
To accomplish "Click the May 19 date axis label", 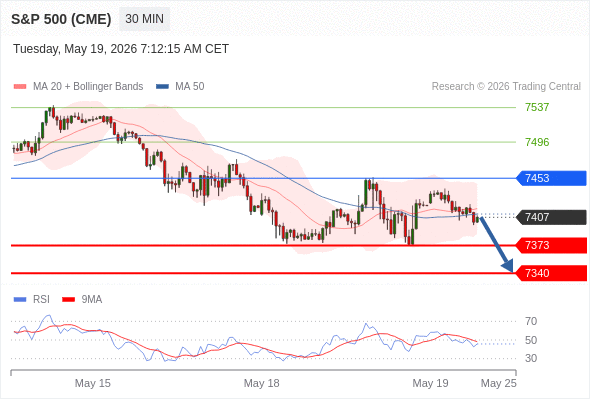I will click(x=430, y=383).
